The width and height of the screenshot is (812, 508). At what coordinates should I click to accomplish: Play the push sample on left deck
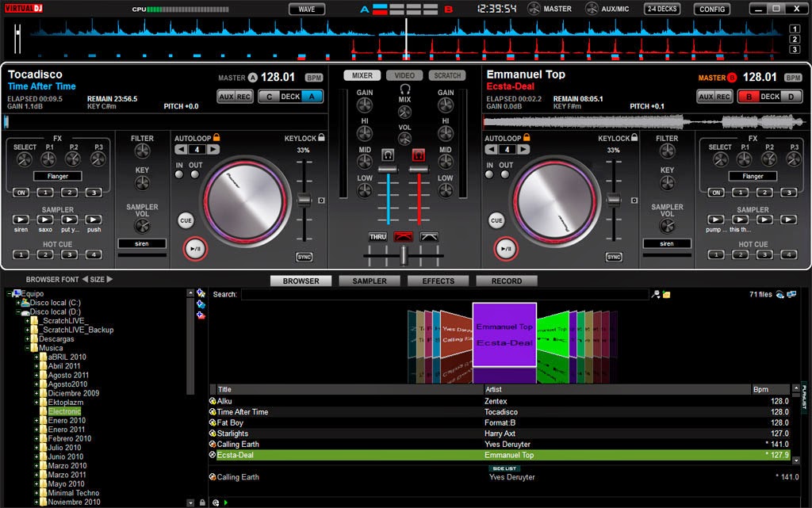pos(94,220)
